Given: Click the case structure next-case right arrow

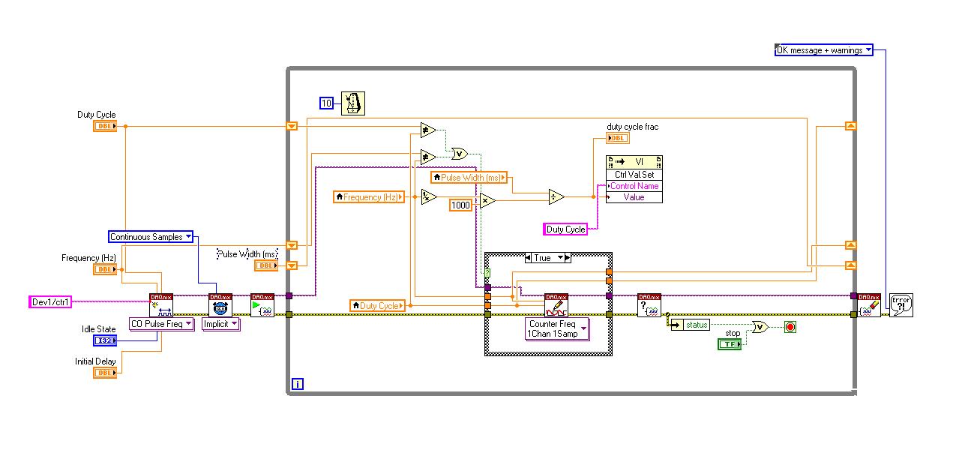Looking at the screenshot, I should point(567,258).
